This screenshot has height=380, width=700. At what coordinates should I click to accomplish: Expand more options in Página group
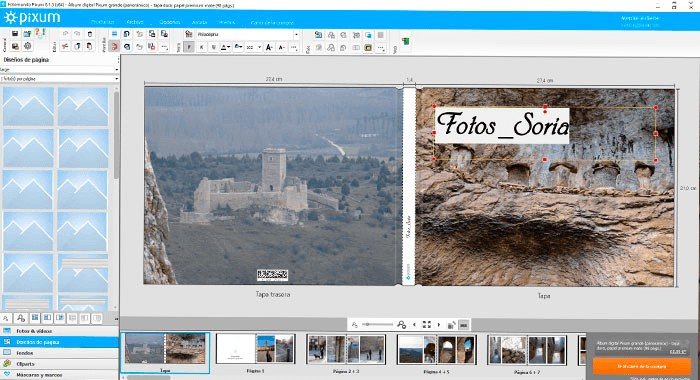pos(164,46)
